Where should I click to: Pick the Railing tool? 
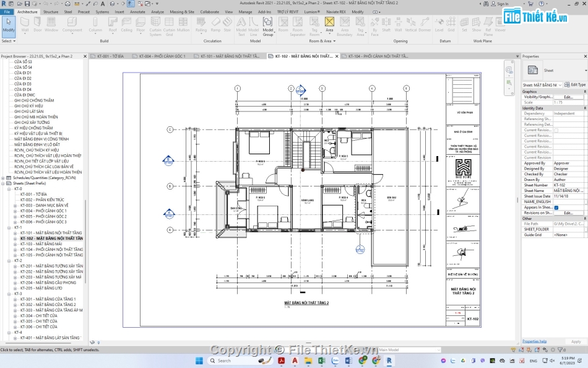point(201,25)
